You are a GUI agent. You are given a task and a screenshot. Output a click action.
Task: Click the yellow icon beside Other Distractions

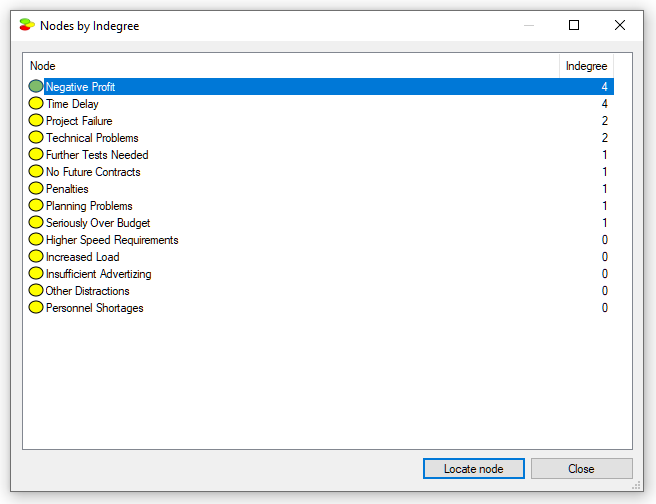[x=36, y=290]
